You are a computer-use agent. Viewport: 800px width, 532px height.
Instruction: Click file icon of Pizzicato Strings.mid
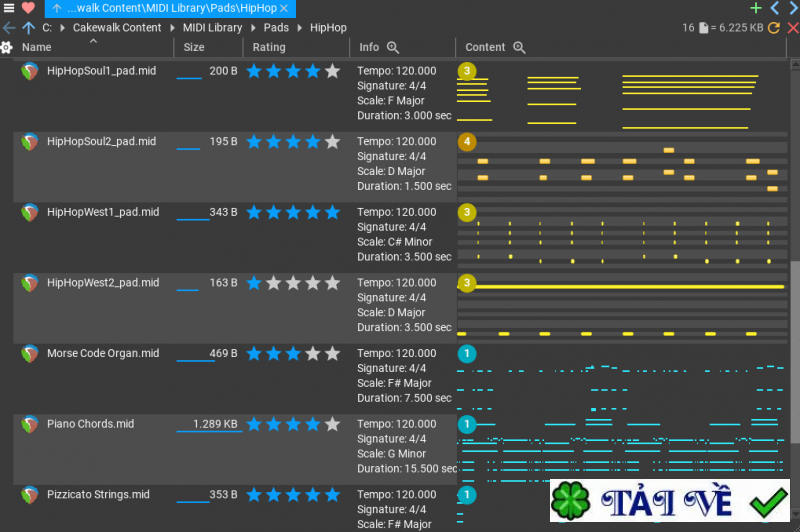[x=30, y=495]
